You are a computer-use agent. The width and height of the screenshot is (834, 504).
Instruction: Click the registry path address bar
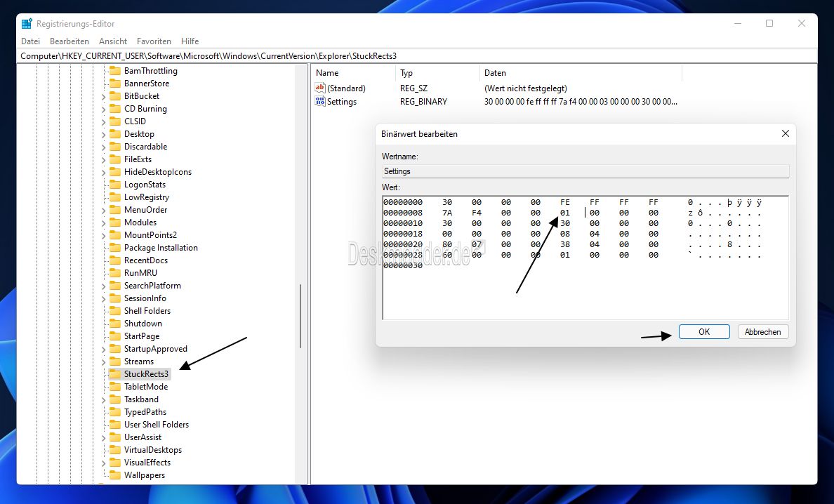pyautogui.click(x=417, y=56)
